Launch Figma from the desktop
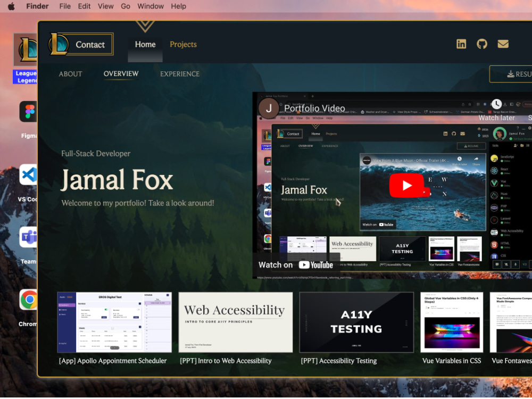 click(x=29, y=112)
